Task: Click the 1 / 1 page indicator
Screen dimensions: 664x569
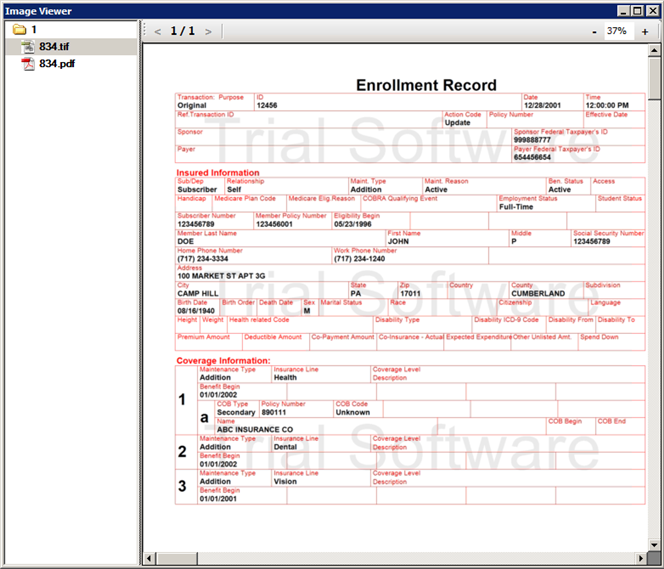Action: [x=183, y=31]
